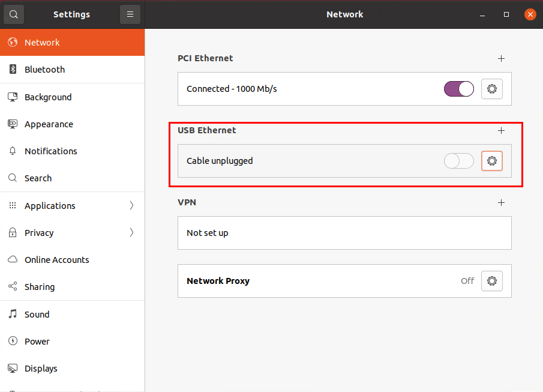Screen dimensions: 543x392
Task: Disable the PCI Ethernet connection toggle
Action: pyautogui.click(x=459, y=89)
